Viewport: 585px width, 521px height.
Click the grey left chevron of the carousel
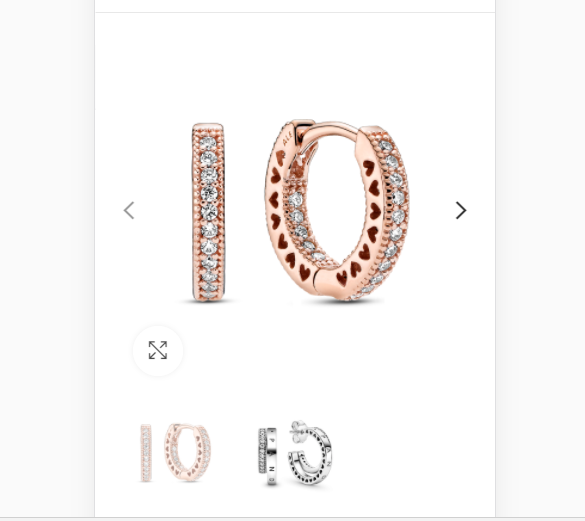[129, 210]
